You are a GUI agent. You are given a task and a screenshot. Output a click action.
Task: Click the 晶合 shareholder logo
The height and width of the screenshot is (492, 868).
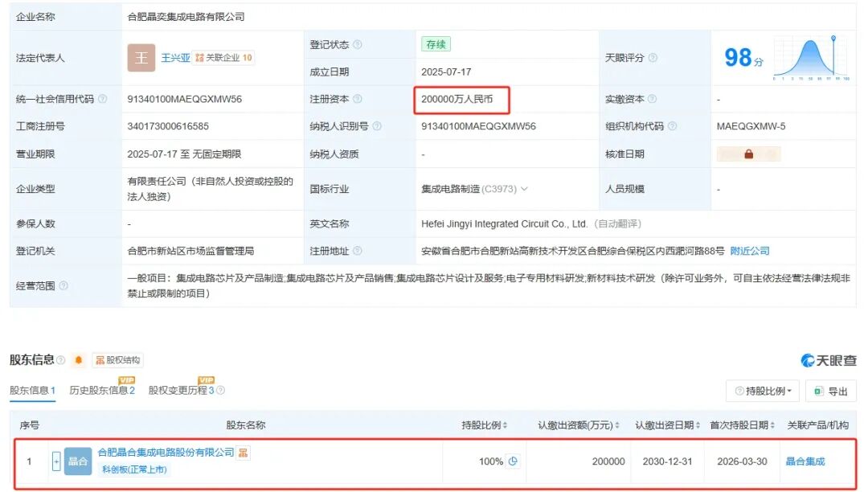(x=78, y=461)
